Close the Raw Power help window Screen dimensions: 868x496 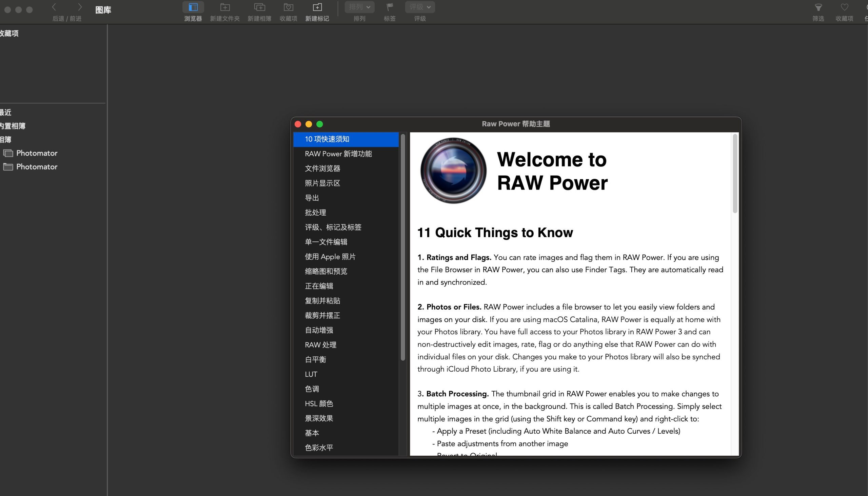(298, 124)
